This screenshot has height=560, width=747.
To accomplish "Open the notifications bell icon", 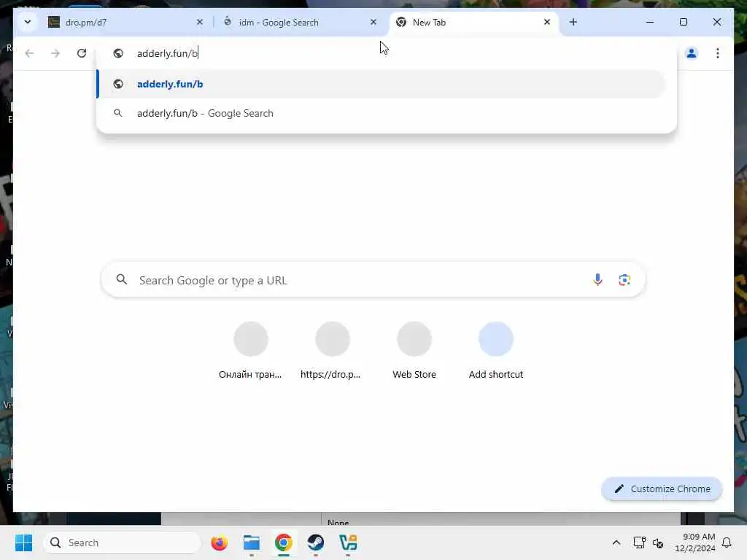I will tap(727, 542).
